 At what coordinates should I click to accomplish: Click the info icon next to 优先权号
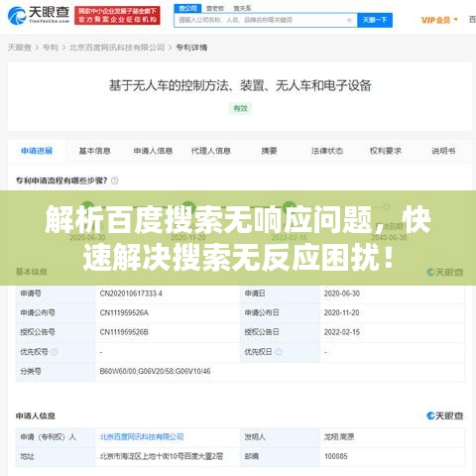click(x=55, y=352)
